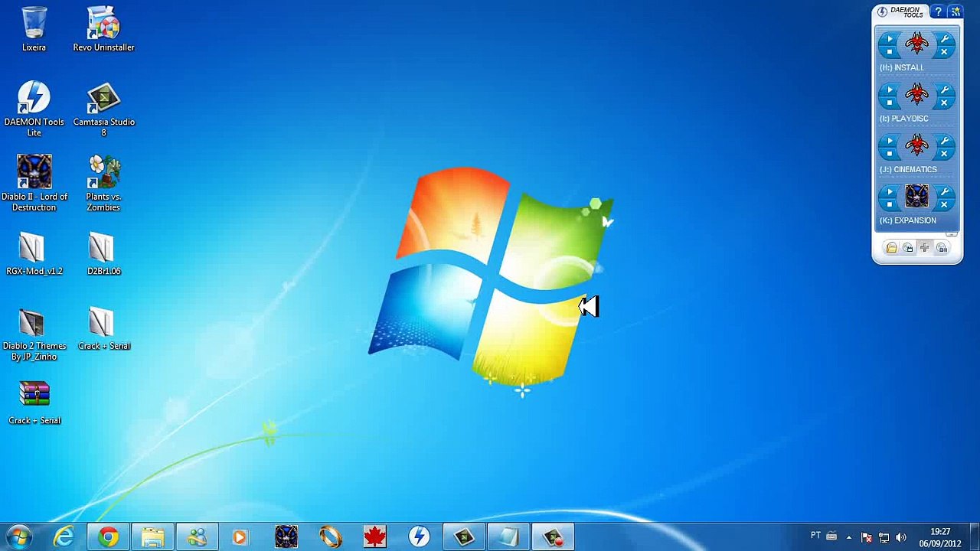Open wrench settings for (J:) CINEMATICS drive
This screenshot has width=980, height=551.
[945, 141]
